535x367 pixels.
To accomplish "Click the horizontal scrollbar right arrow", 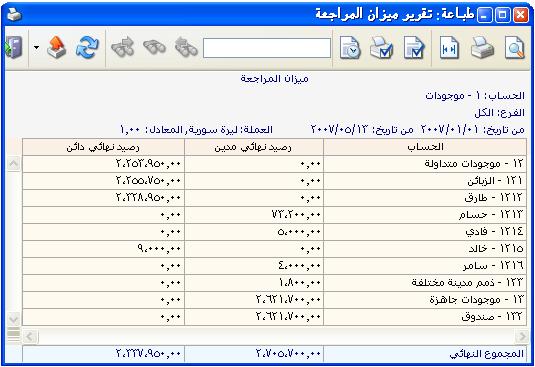I will pyautogui.click(x=521, y=337).
